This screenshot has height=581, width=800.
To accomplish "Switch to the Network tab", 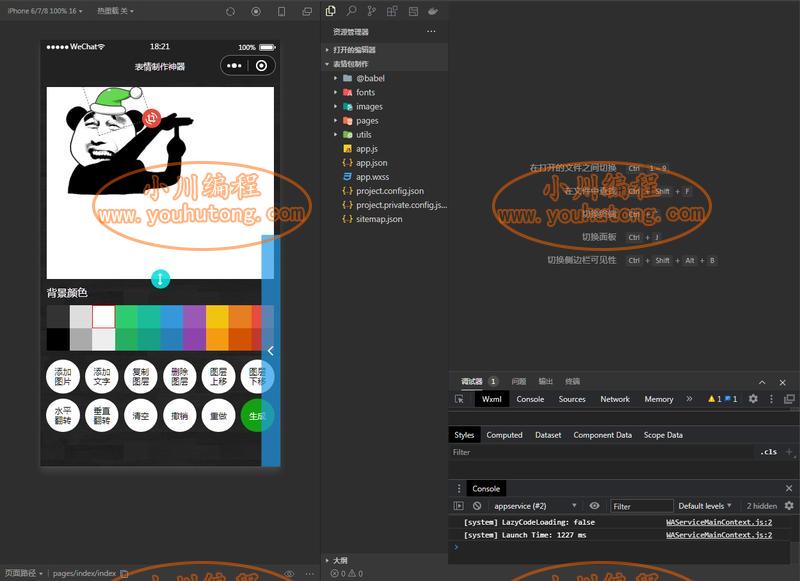I will point(615,399).
